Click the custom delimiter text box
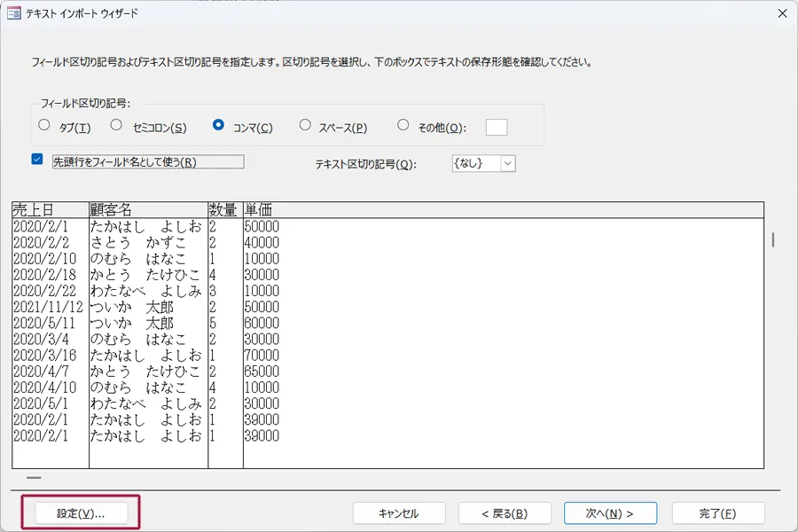The height and width of the screenshot is (532, 798). coord(497,127)
